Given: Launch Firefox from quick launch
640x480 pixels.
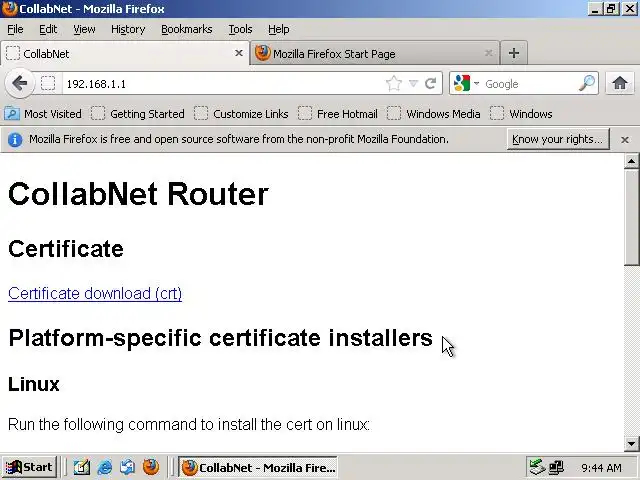Looking at the screenshot, I should pos(151,467).
